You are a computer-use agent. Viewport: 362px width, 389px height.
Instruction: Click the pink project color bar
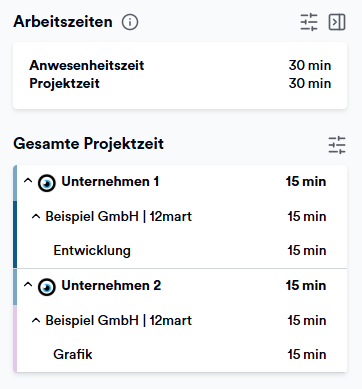tap(15, 338)
